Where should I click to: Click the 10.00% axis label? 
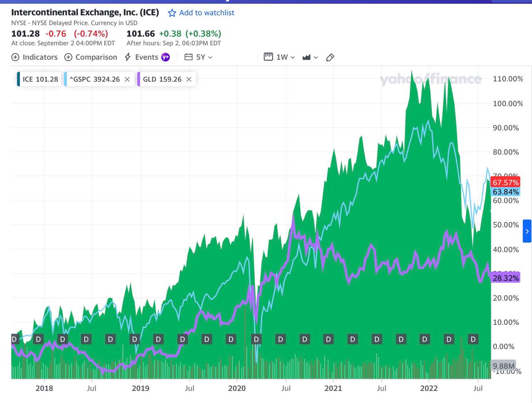506,322
